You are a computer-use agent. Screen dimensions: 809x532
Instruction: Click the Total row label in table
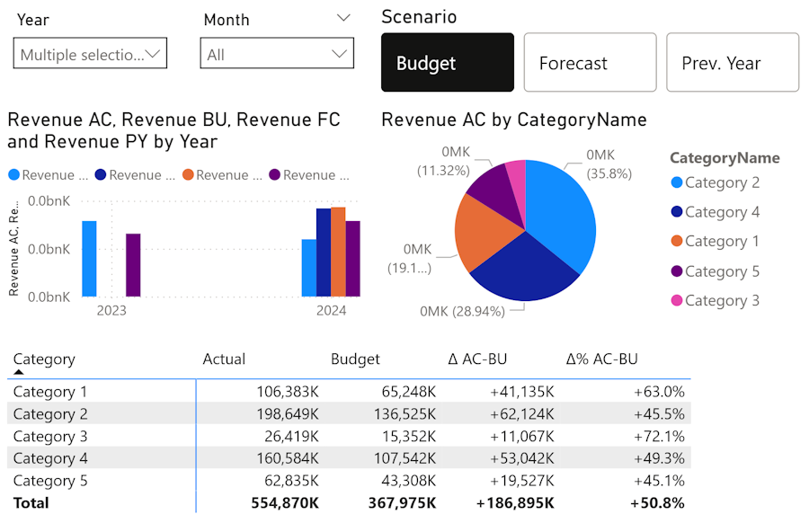(31, 502)
